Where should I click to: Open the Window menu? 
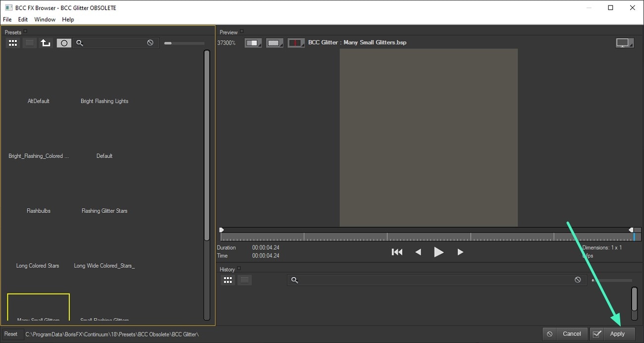click(45, 19)
